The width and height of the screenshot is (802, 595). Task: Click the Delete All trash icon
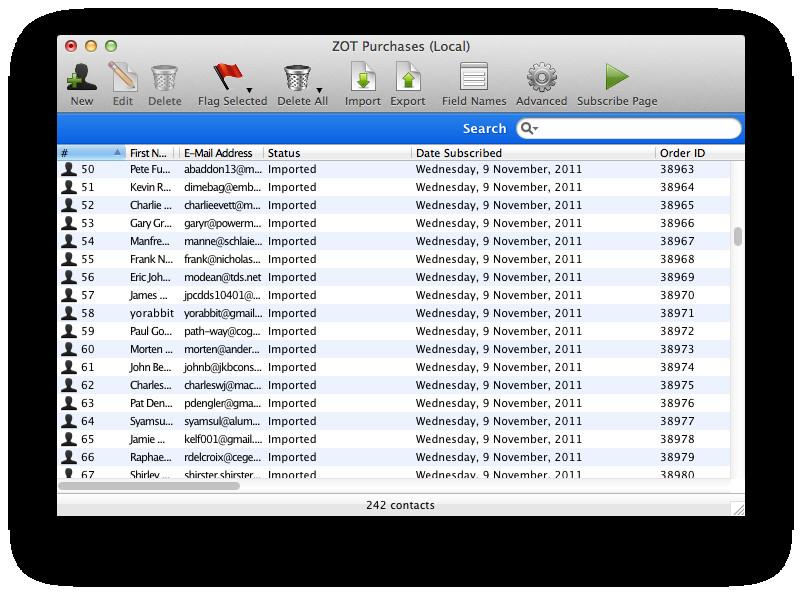[297, 78]
